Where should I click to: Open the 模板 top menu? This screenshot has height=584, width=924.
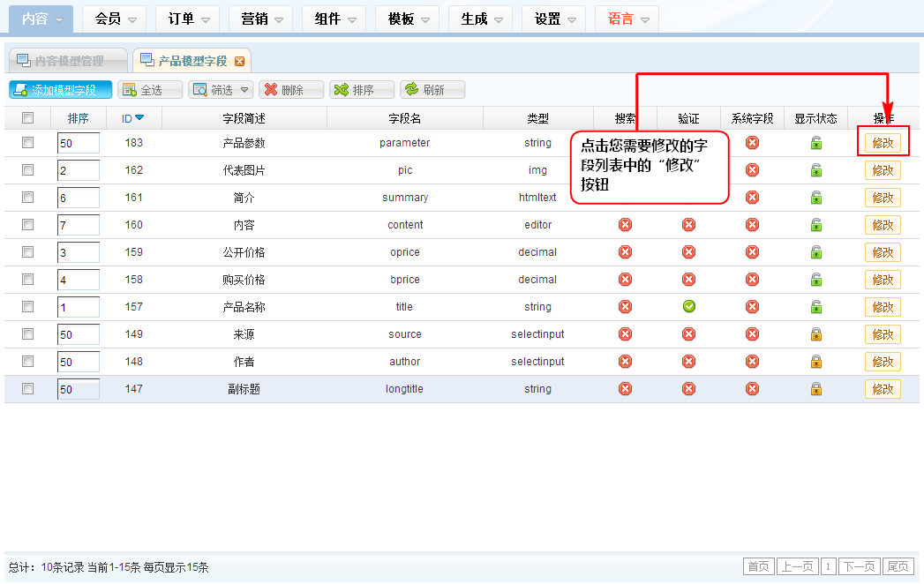pyautogui.click(x=407, y=19)
